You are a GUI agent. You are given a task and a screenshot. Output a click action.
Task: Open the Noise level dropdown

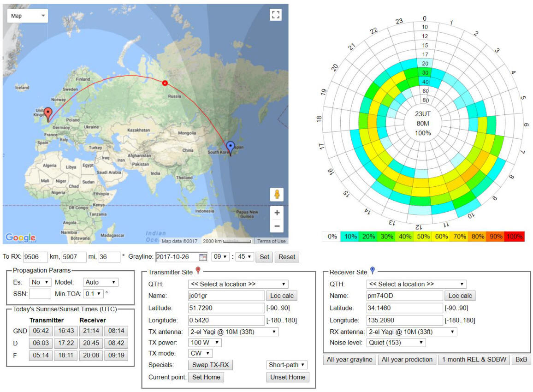click(396, 343)
